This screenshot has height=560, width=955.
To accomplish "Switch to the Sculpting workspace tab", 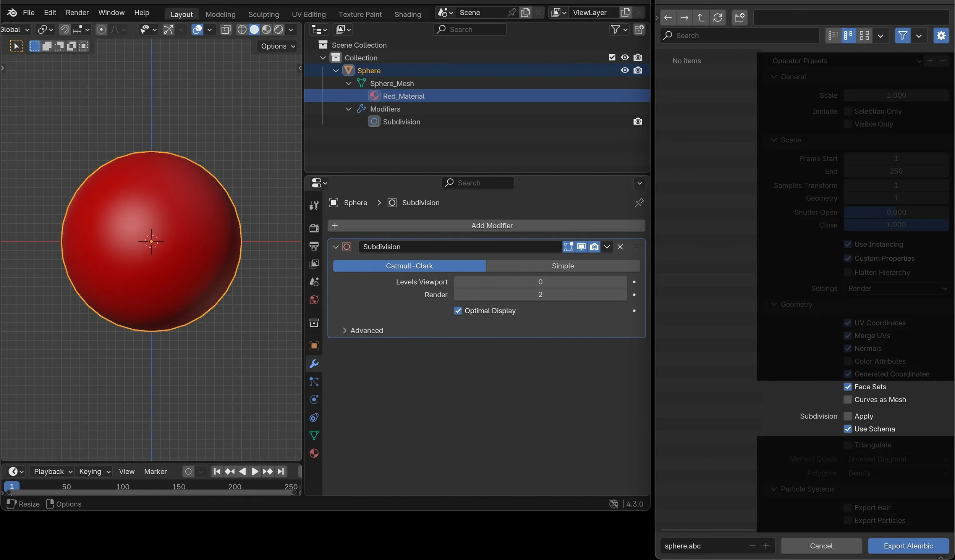I will (264, 15).
